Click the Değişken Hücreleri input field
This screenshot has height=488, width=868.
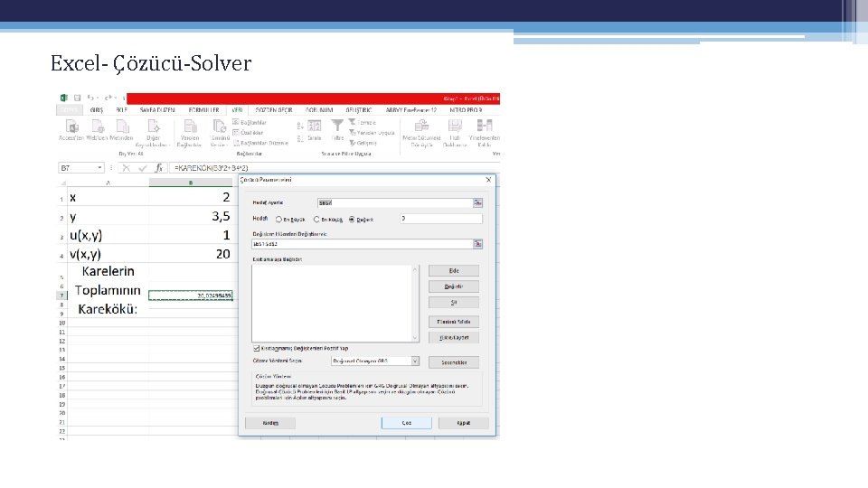pos(362,244)
